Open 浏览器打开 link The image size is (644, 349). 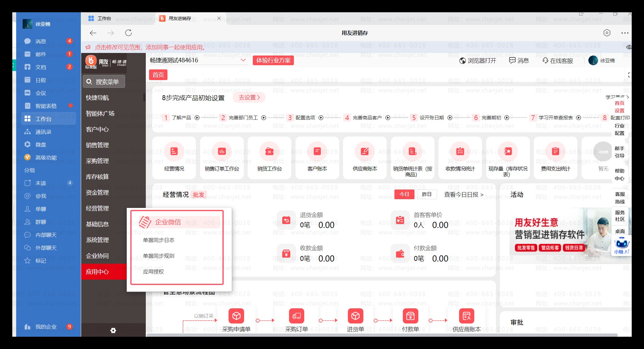tap(478, 61)
